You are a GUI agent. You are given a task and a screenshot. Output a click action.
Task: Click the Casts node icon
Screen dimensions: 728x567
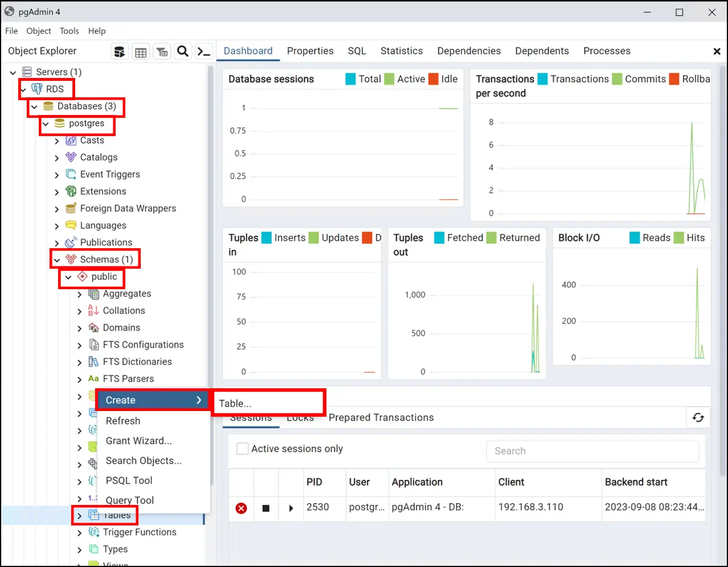71,140
